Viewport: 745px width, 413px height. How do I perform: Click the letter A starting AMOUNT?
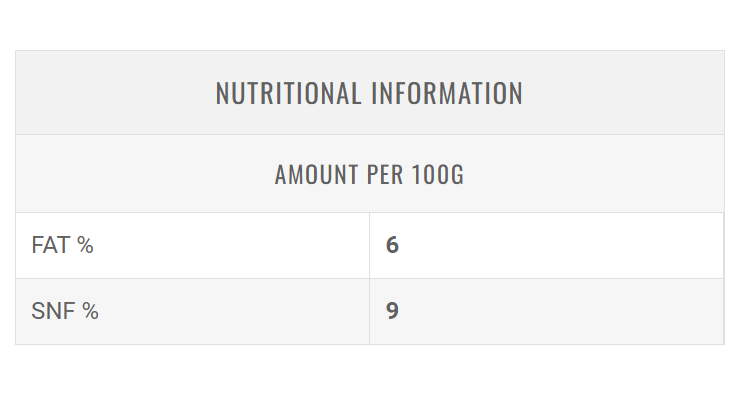pyautogui.click(x=281, y=175)
